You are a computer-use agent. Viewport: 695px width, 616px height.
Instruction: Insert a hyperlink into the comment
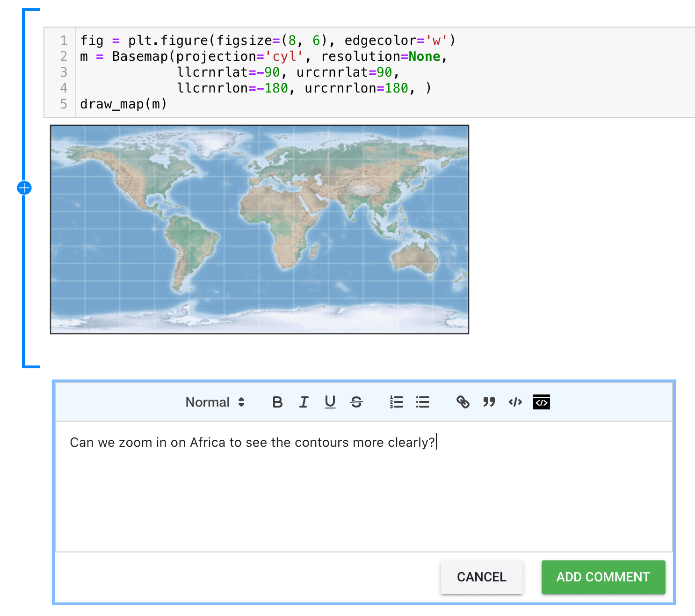tap(463, 402)
